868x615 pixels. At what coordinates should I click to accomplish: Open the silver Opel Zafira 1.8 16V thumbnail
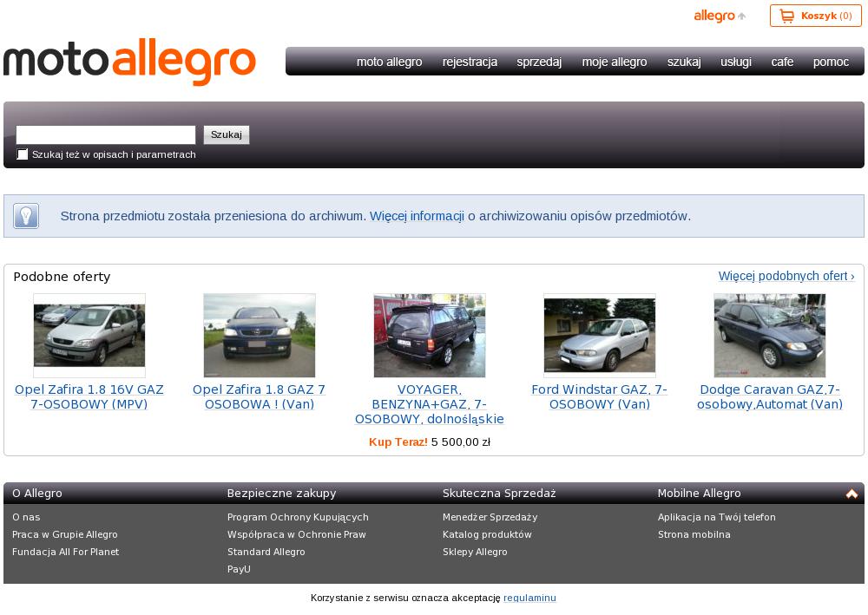89,336
